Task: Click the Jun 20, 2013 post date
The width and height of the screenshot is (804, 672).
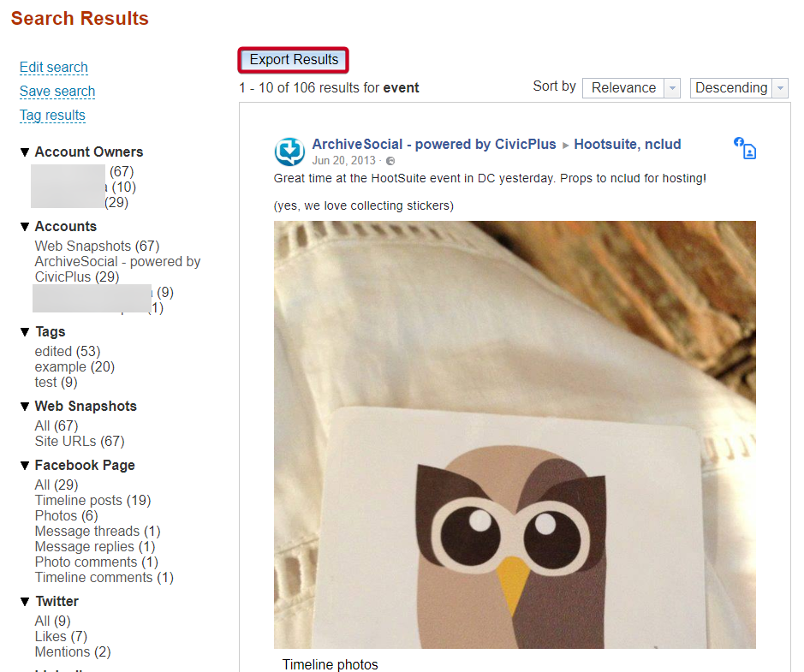Action: (x=343, y=160)
